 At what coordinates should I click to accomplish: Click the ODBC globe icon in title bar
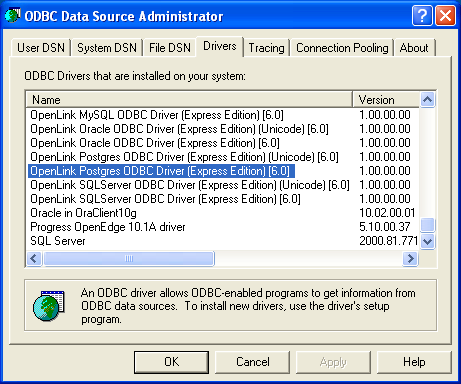pyautogui.click(x=13, y=15)
